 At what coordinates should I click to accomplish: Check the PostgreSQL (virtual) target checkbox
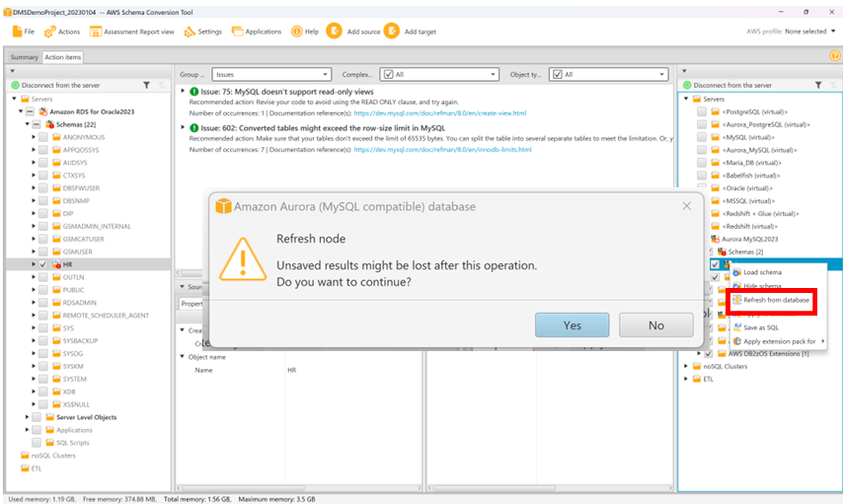(x=702, y=111)
